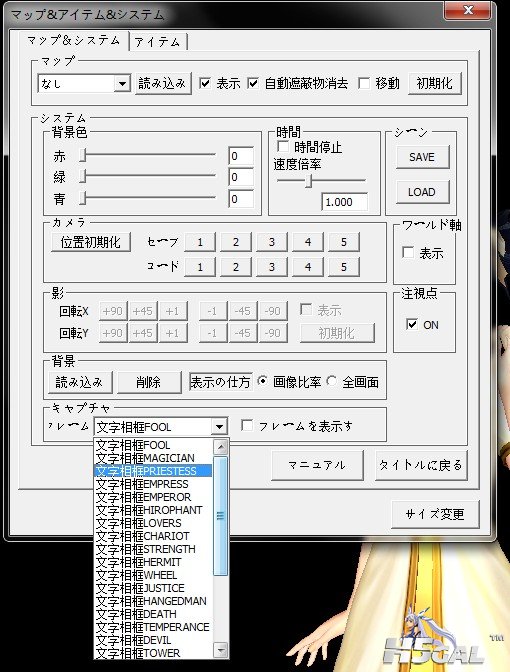Image resolution: width=510 pixels, height=672 pixels.
Task: Enable the フレームを表示する checkbox
Action: point(247,425)
